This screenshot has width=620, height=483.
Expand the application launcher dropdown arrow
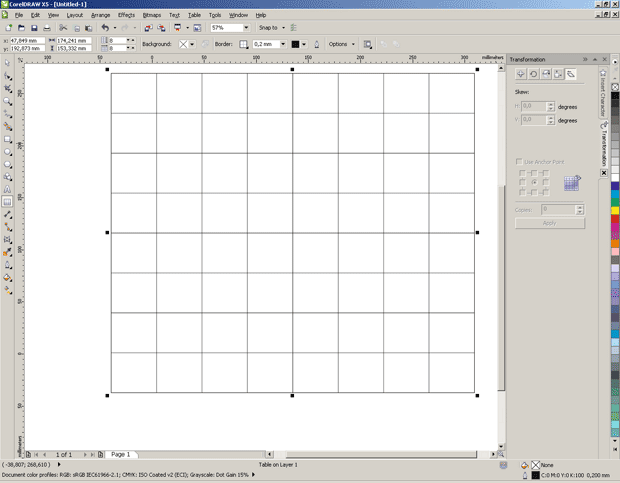[187, 28]
